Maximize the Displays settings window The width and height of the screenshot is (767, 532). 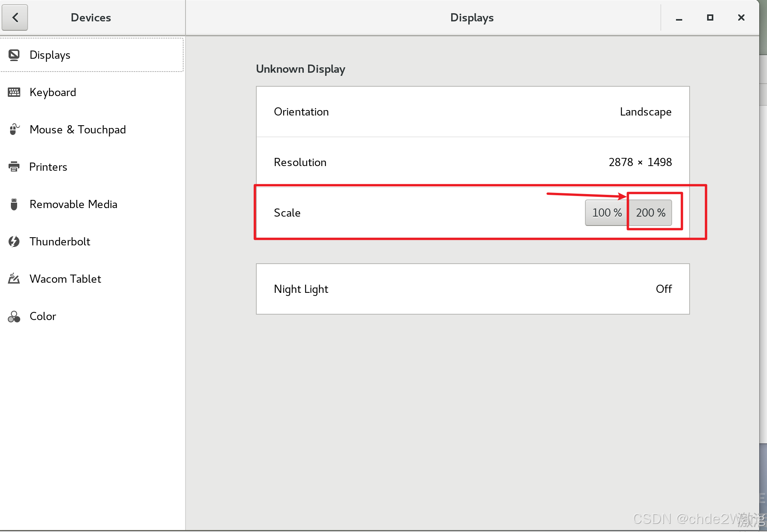pyautogui.click(x=710, y=17)
